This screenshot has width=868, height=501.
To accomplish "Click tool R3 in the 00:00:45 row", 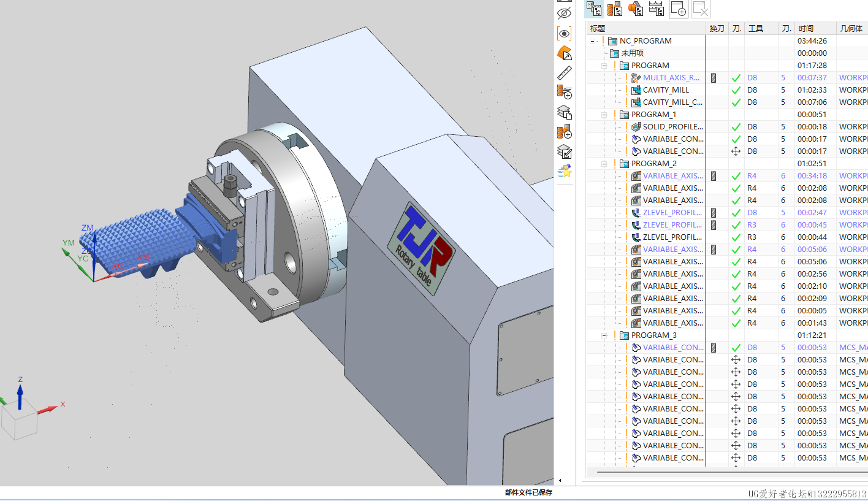I will click(x=752, y=225).
